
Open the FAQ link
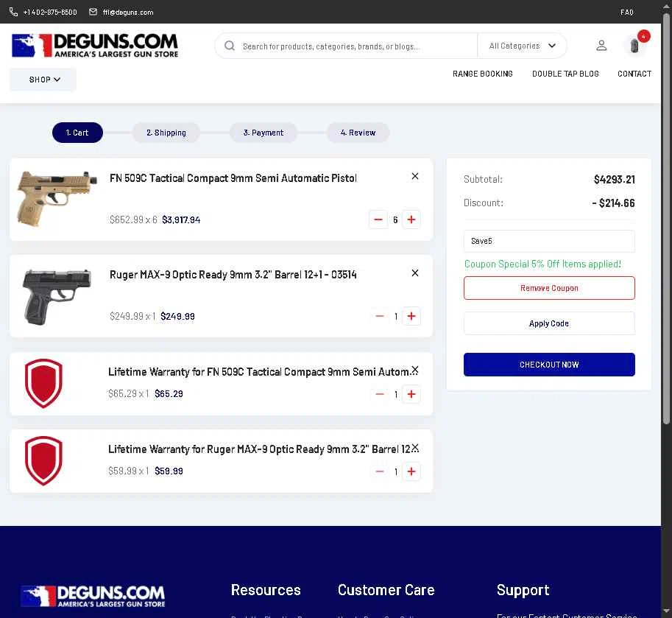coord(626,13)
